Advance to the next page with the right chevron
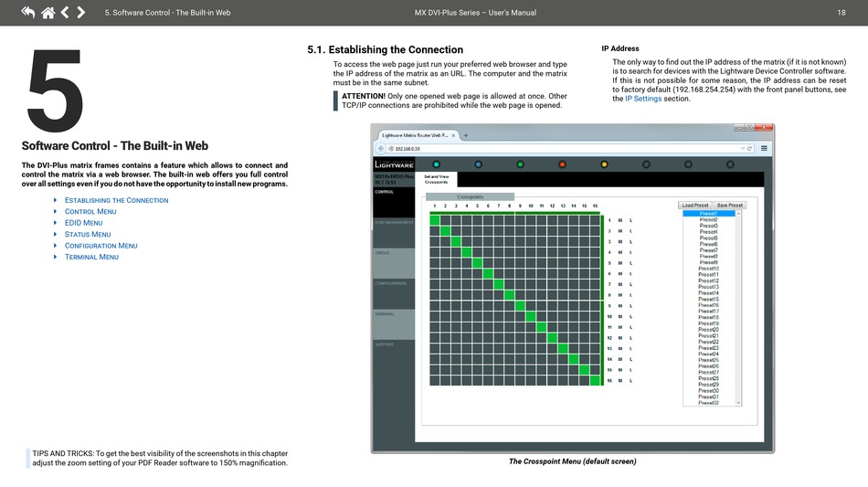The image size is (868, 487). tap(80, 12)
